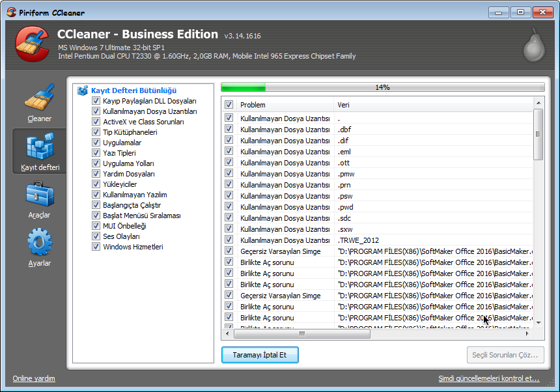The width and height of the screenshot is (560, 392).
Task: Toggle Windows Hizmetleri checkbox
Action: (96, 246)
